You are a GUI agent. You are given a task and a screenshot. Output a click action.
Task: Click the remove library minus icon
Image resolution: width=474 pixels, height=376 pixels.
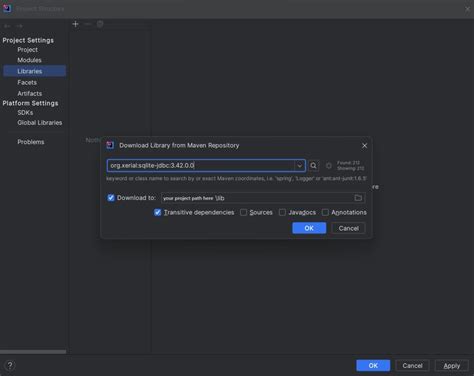pyautogui.click(x=88, y=24)
